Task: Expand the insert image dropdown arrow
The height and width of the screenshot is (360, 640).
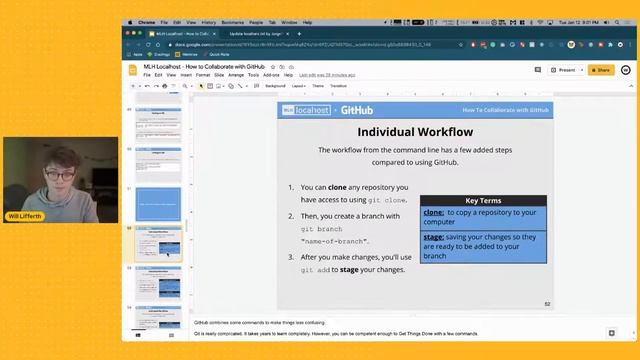Action: (x=224, y=86)
